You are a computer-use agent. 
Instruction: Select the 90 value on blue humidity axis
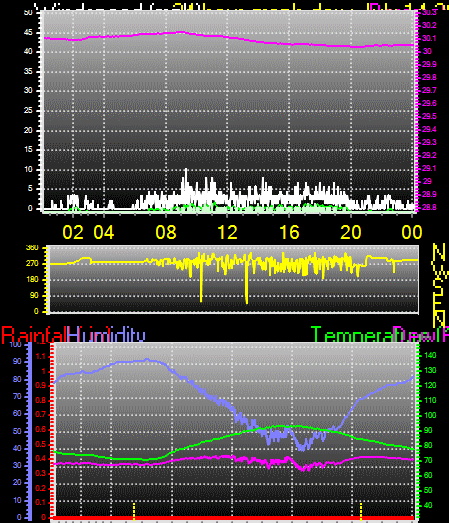pos(17,362)
